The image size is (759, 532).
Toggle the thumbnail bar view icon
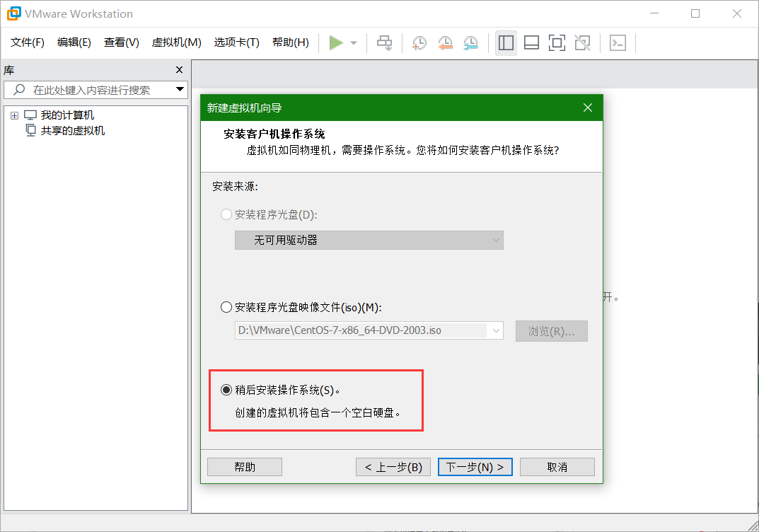(x=531, y=42)
